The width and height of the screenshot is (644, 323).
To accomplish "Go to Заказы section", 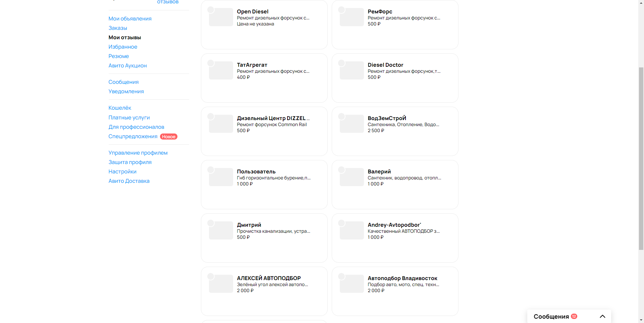I will (x=118, y=28).
